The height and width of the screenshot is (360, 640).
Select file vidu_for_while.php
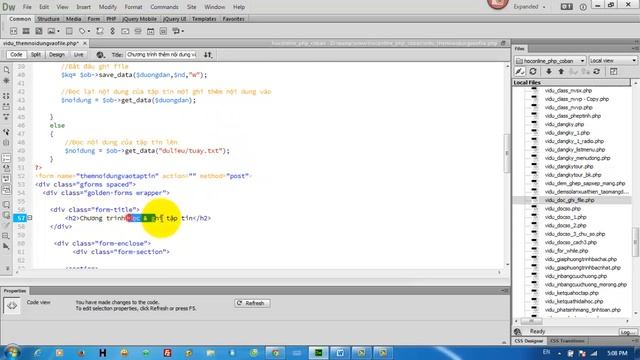(566, 251)
